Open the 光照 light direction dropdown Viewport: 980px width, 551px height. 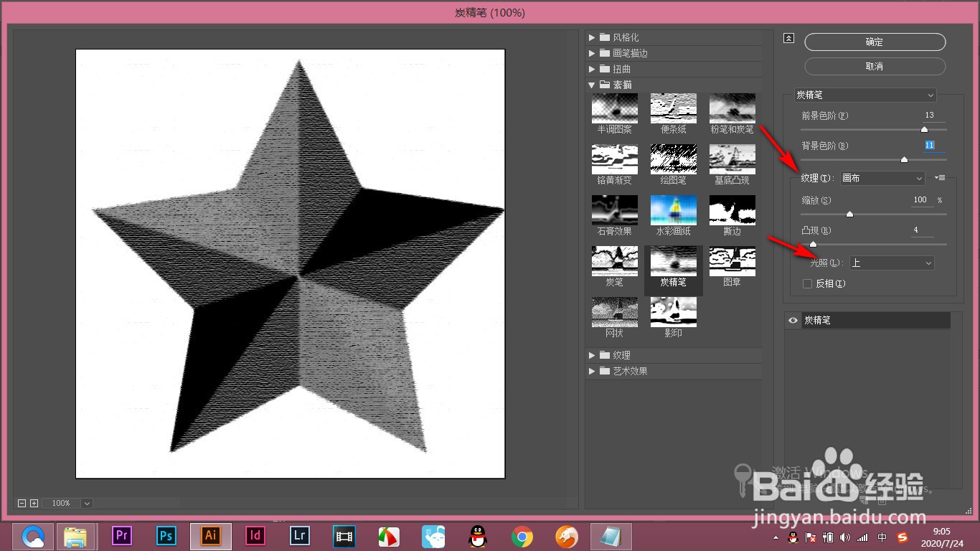click(x=892, y=263)
